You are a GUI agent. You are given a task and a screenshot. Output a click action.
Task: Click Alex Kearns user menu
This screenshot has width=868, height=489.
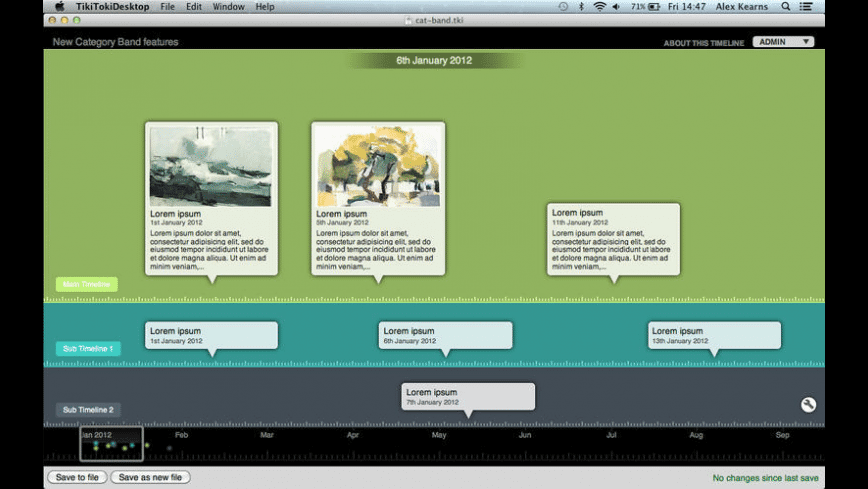coord(741,7)
